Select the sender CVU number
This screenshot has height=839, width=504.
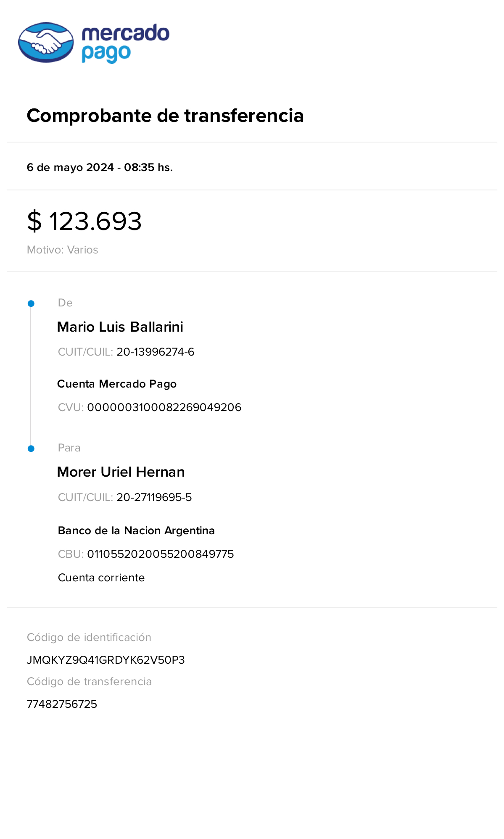pos(164,407)
